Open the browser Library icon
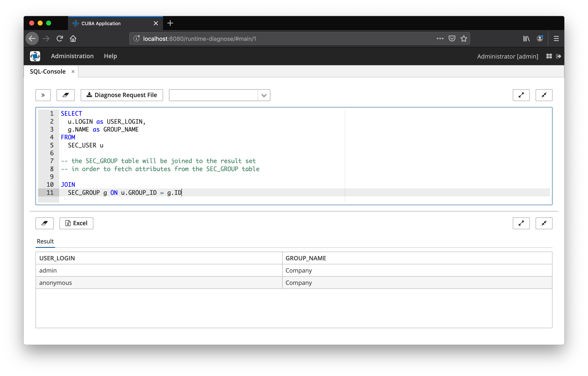This screenshot has width=588, height=376. [526, 38]
